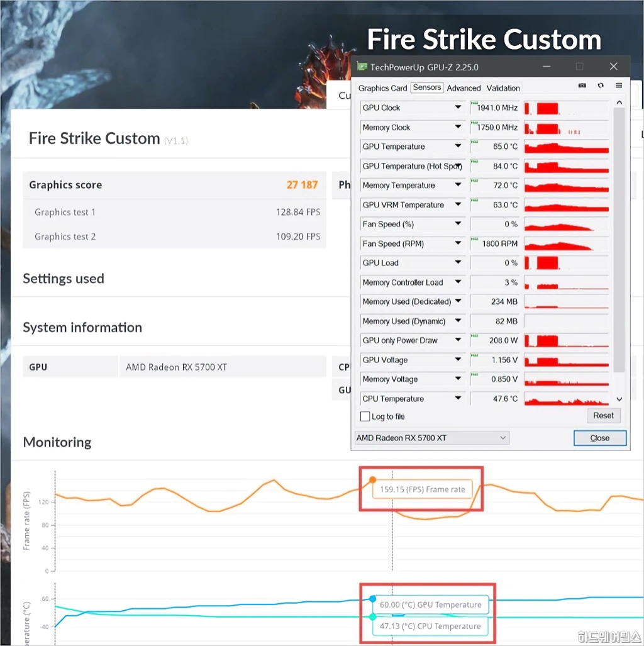Click the blue GPU temperature marker dot

tap(372, 599)
